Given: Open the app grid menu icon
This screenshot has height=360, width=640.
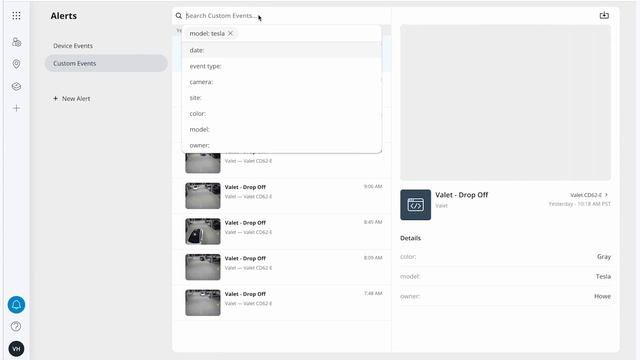Looking at the screenshot, I should point(16,16).
